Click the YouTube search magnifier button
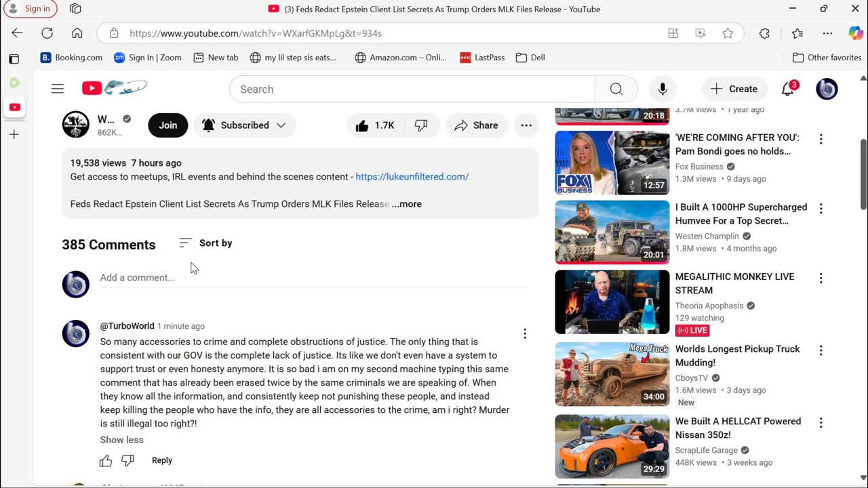 616,89
